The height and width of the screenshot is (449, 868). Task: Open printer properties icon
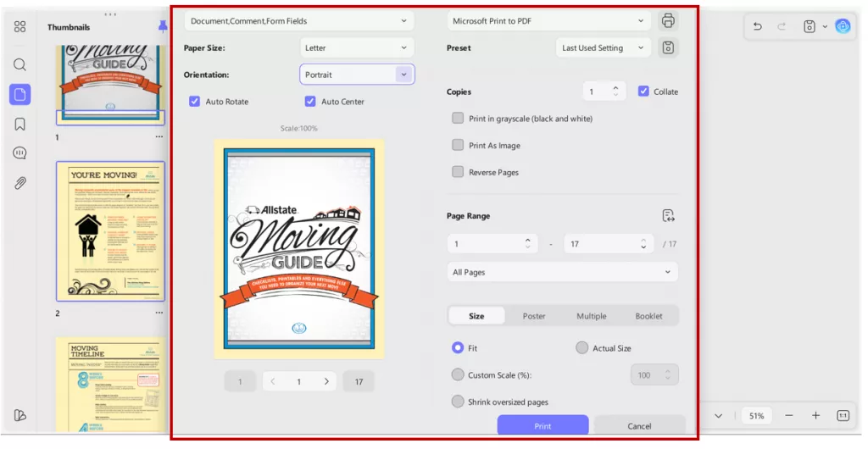tap(668, 20)
